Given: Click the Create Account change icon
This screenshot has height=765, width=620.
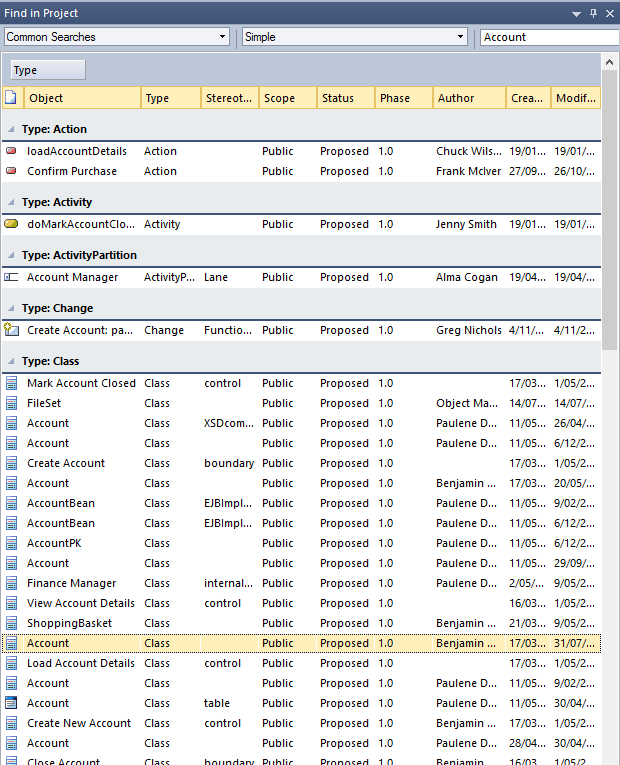Looking at the screenshot, I should (11, 330).
